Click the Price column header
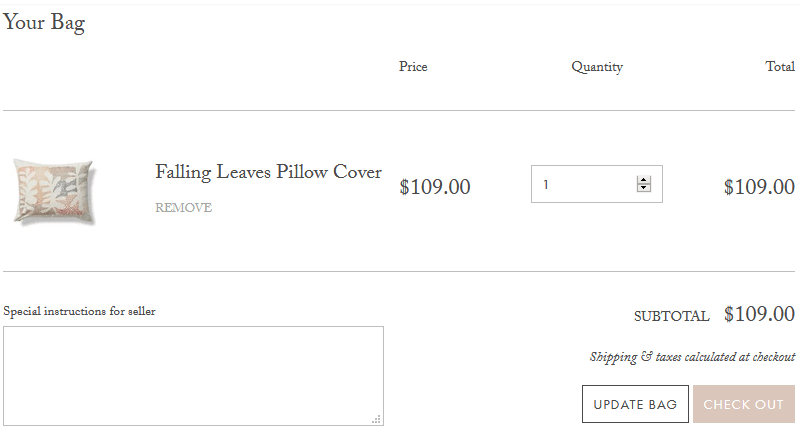Screen dimensions: 800x439 [413, 67]
